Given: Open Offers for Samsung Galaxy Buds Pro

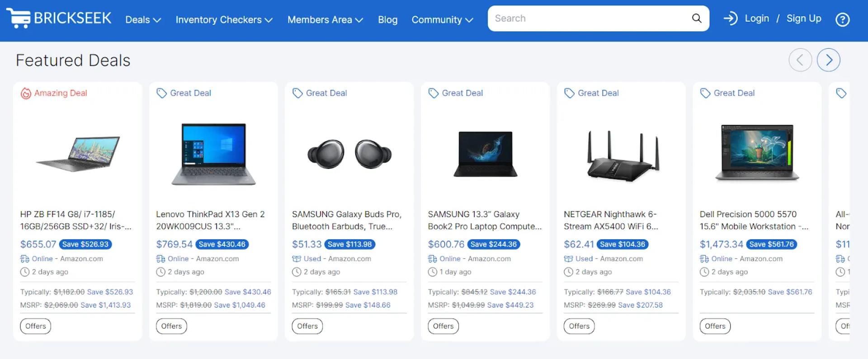Looking at the screenshot, I should (307, 326).
